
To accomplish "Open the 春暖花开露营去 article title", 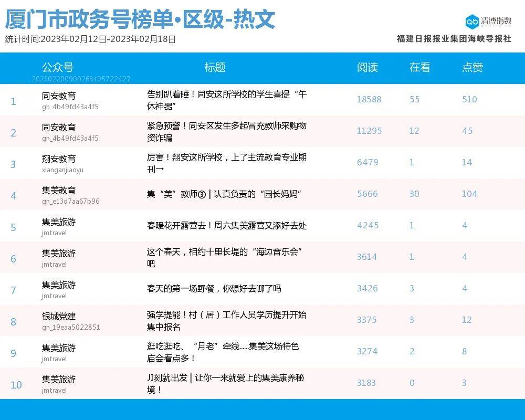I will pyautogui.click(x=226, y=226).
